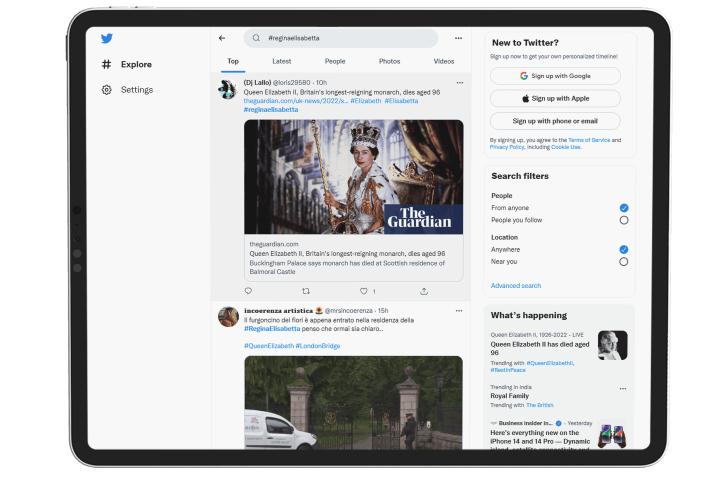Click the #ReginaElisabetta hashtag in second tweet
This screenshot has width=713, height=480.
click(272, 329)
